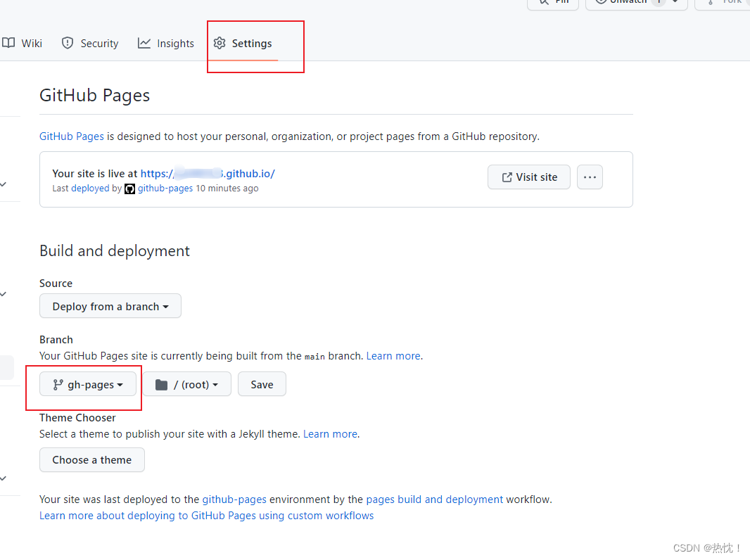
Task: Open the three-dots more options menu
Action: click(590, 177)
